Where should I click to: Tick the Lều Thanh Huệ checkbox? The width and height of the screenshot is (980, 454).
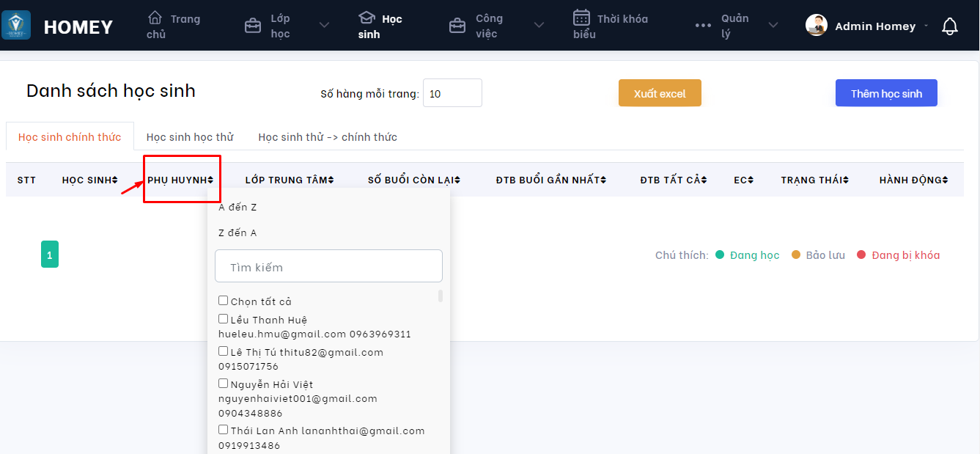pos(224,319)
